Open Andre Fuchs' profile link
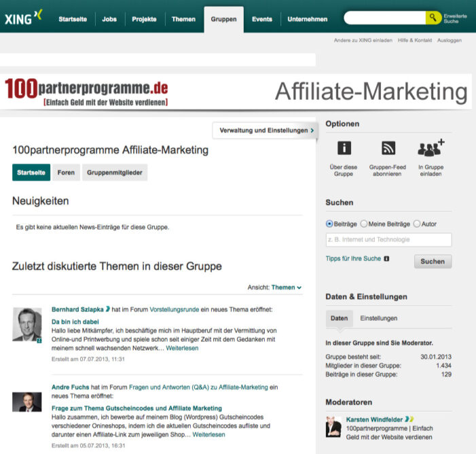 tap(70, 387)
